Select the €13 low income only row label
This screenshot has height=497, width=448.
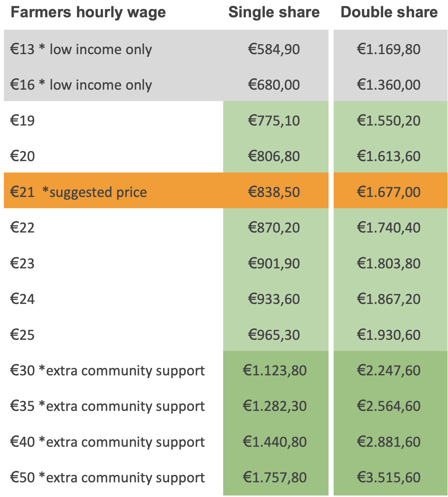[x=81, y=49]
